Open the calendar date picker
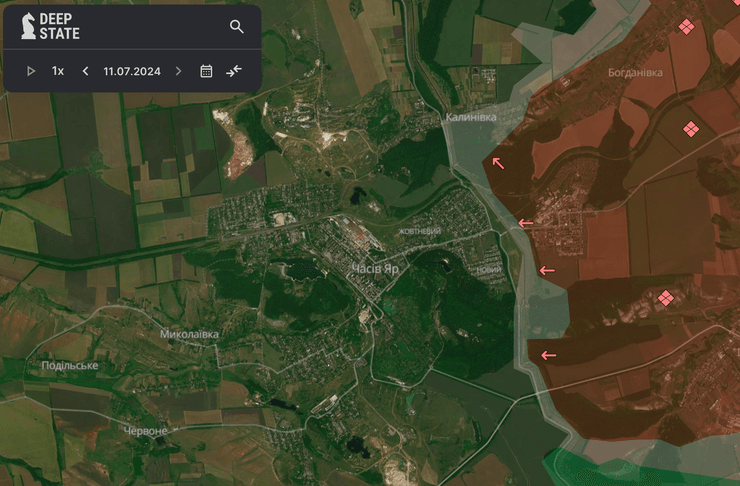740x486 pixels. (206, 71)
